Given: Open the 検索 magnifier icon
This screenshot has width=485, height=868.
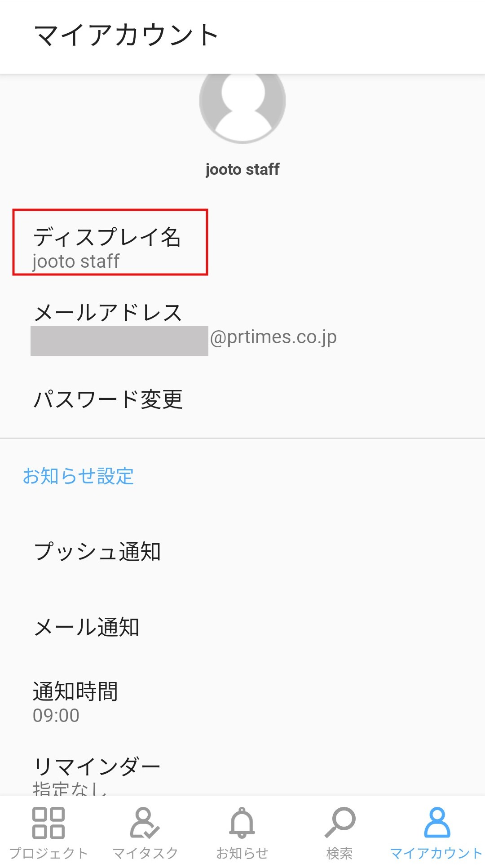Looking at the screenshot, I should point(340,823).
